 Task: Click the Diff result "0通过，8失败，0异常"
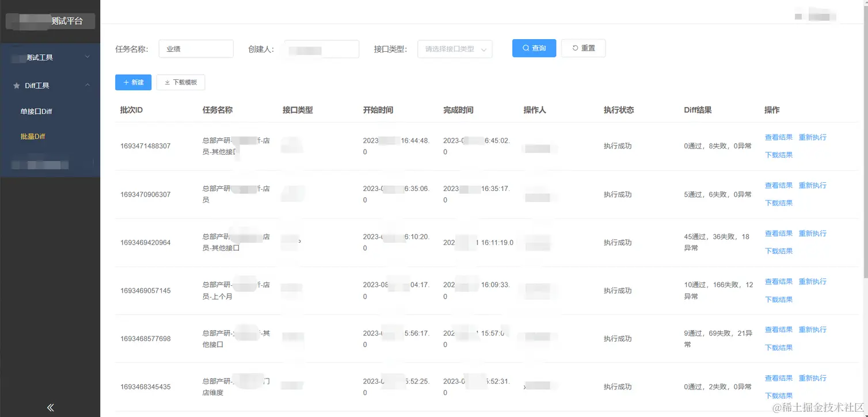718,146
